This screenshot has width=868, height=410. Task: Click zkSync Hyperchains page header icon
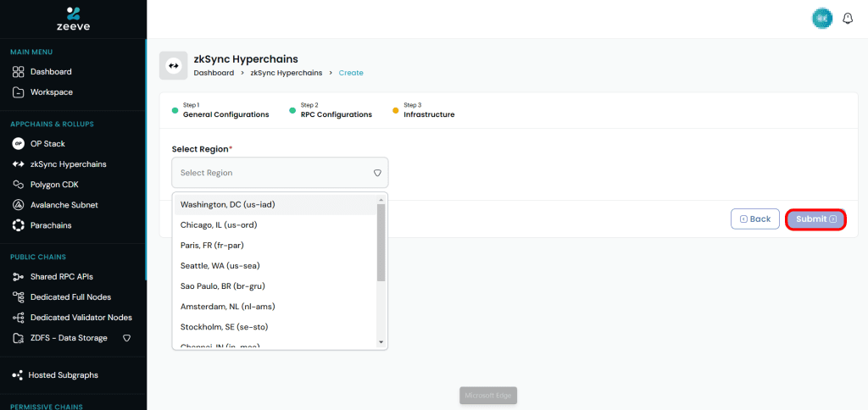coord(174,66)
